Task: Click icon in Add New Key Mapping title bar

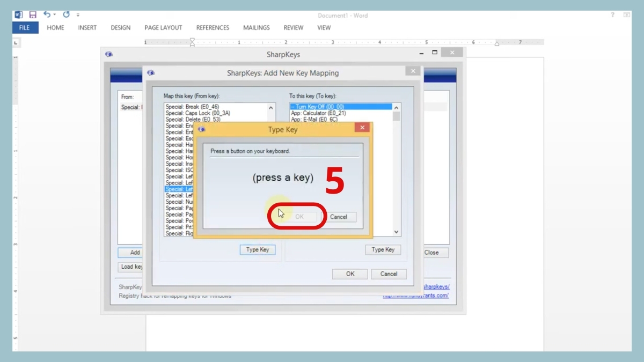Action: point(151,73)
